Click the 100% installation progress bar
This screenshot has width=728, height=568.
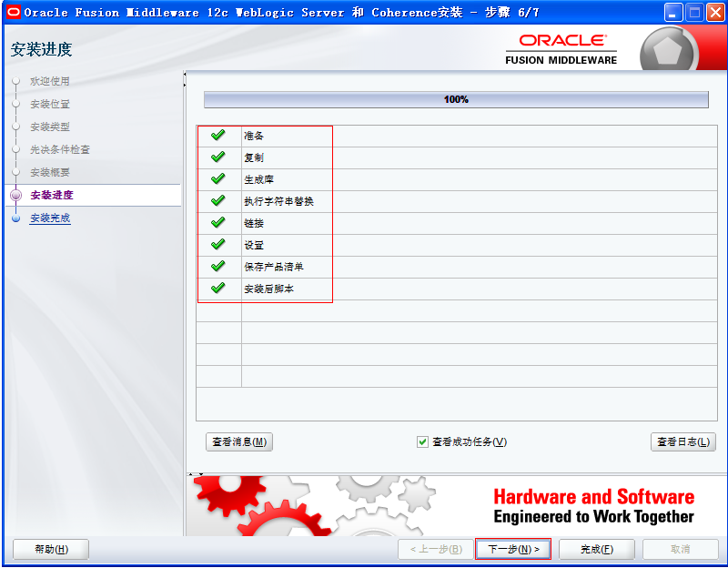[x=456, y=99]
